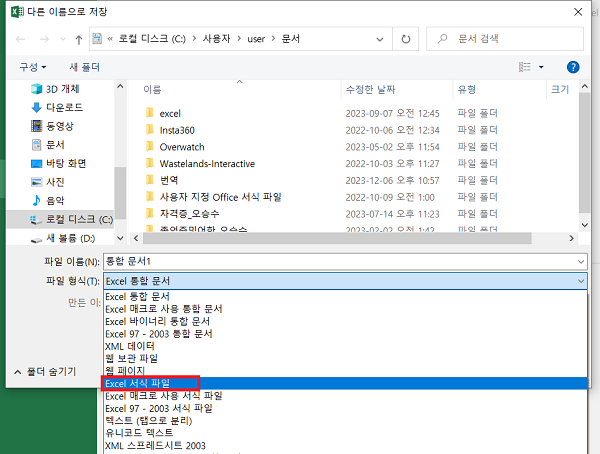
Task: Click the up-one-level arrow icon
Action: pos(76,39)
